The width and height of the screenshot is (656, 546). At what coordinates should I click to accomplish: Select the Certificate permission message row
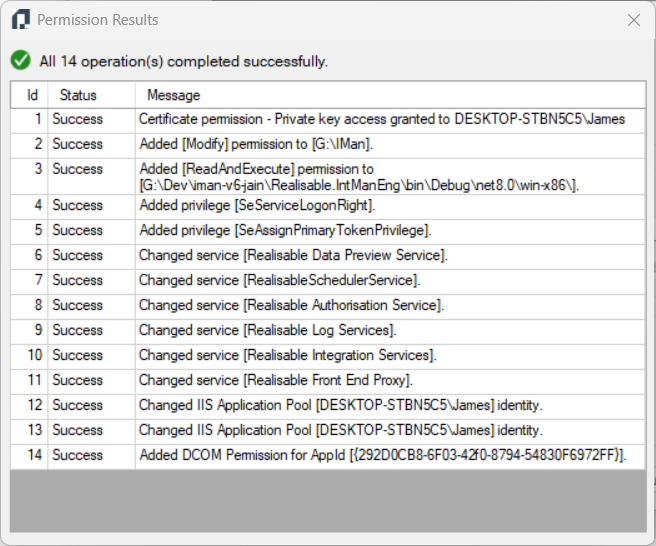tap(381, 119)
